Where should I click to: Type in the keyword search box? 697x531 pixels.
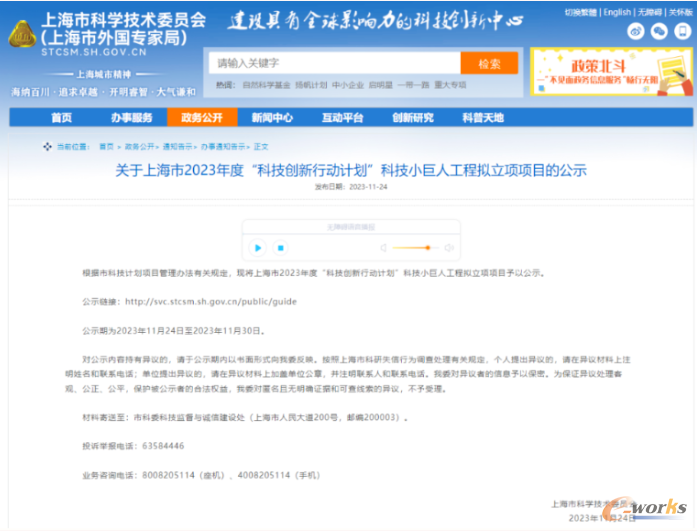[335, 63]
